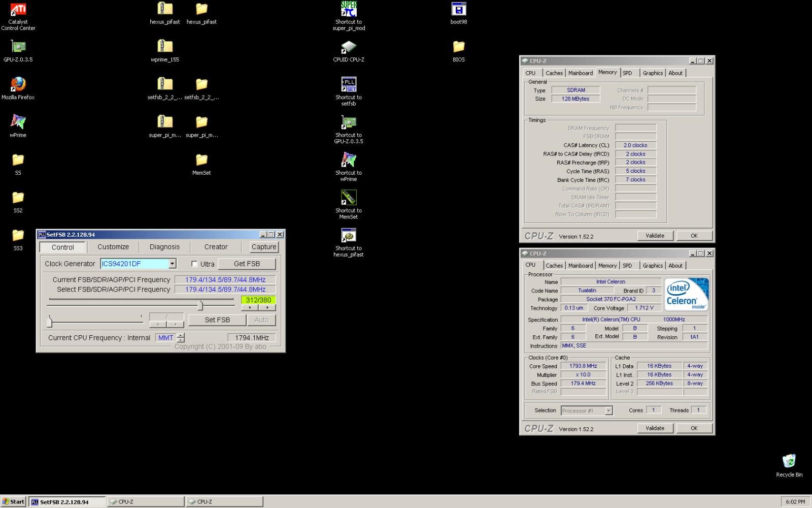Open the About tab in the upper CPU-Z window
Screen dimensions: 812x508
[x=675, y=73]
